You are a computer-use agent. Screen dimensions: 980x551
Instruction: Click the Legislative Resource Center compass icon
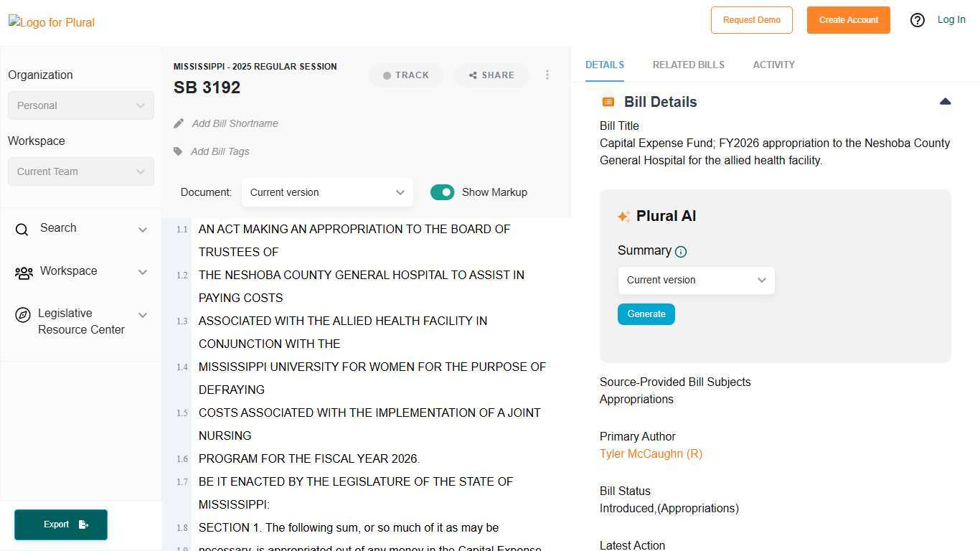[x=23, y=315]
